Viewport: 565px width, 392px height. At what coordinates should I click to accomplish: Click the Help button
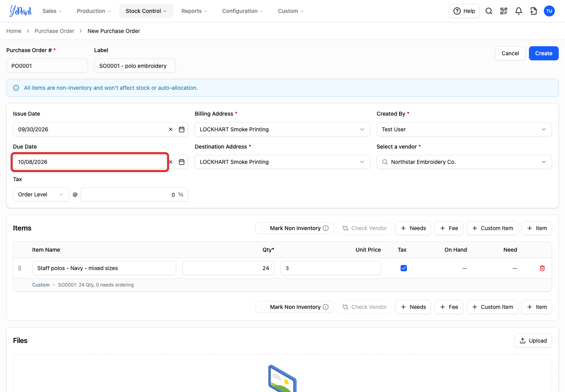coord(464,11)
